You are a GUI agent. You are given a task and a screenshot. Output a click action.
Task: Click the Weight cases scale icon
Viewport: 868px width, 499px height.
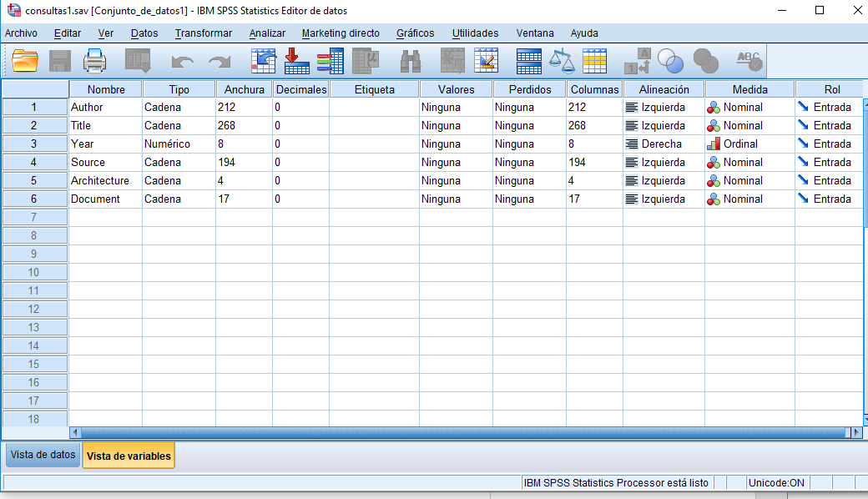tap(562, 61)
